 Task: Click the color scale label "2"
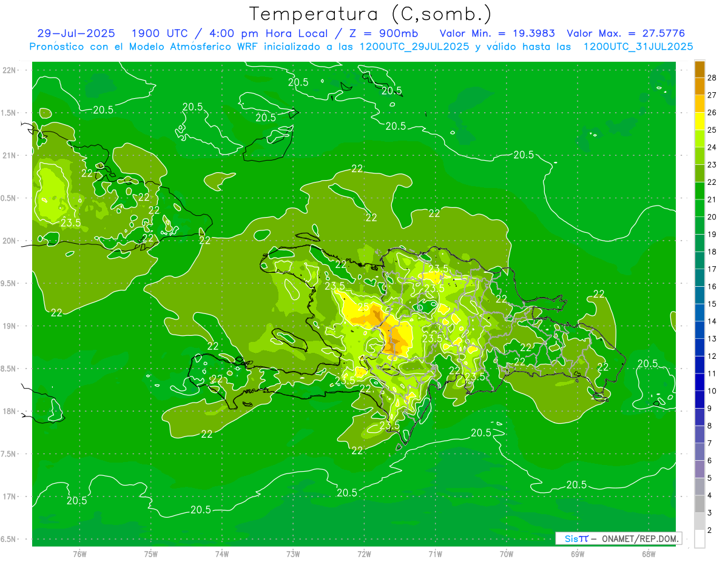(x=710, y=530)
